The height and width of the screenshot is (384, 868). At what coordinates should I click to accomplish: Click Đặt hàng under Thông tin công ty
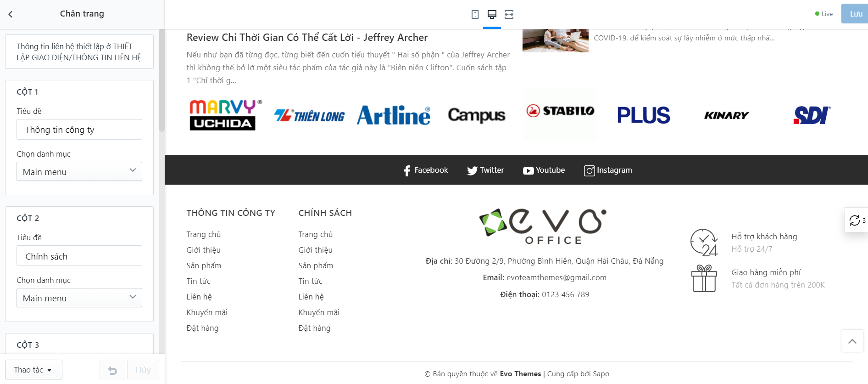coord(203,328)
